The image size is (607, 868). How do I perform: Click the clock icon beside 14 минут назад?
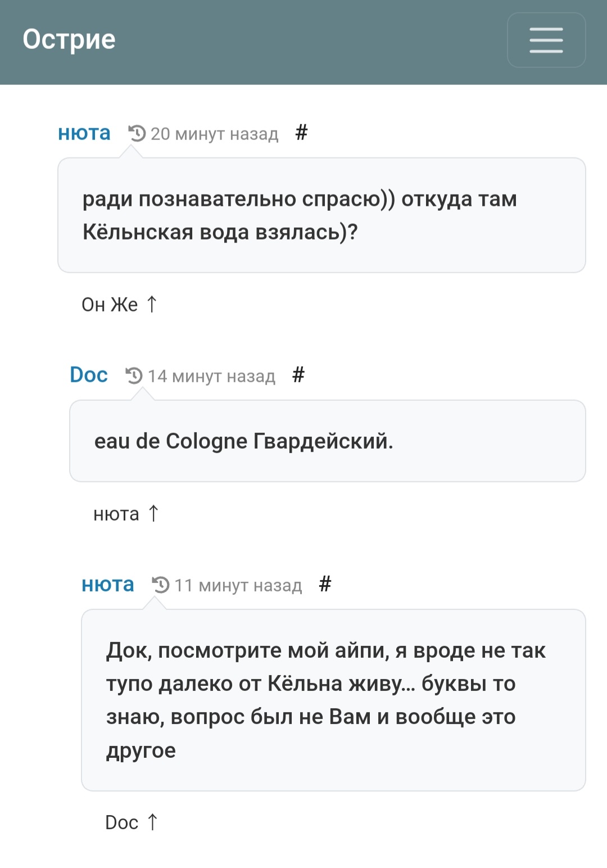pyautogui.click(x=134, y=376)
